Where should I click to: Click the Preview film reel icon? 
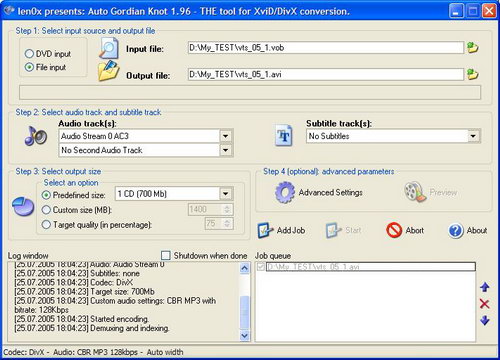click(x=415, y=192)
